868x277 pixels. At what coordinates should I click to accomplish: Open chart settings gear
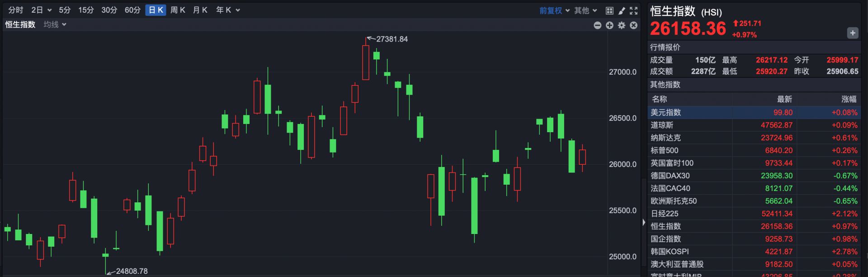[622, 25]
